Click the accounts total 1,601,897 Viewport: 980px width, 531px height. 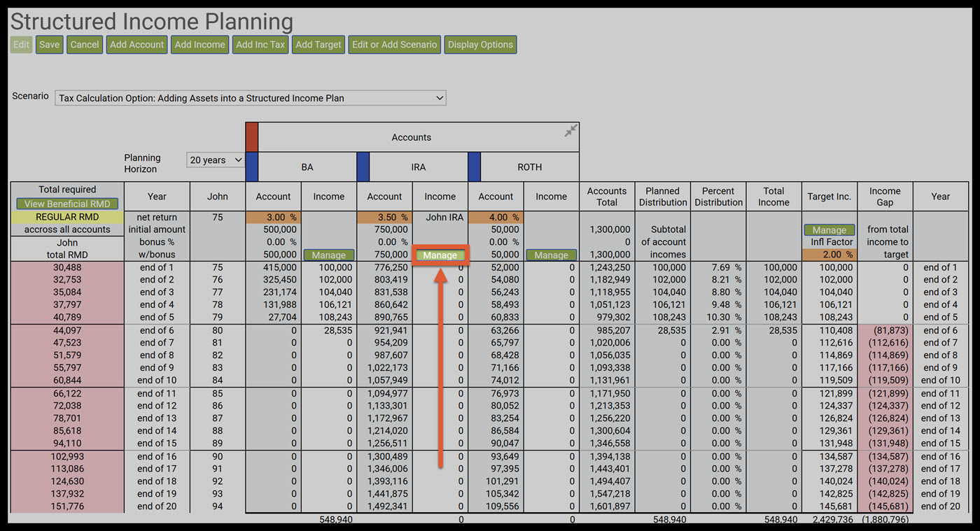pos(610,507)
